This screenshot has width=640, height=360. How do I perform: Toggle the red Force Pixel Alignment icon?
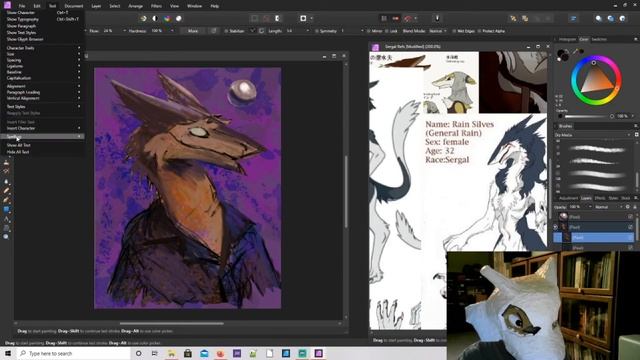click(x=396, y=18)
